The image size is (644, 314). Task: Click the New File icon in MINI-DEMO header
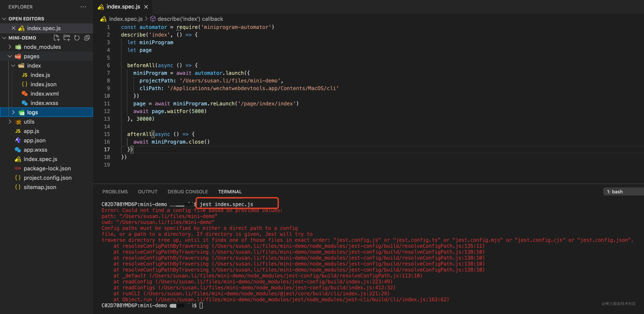click(56, 38)
